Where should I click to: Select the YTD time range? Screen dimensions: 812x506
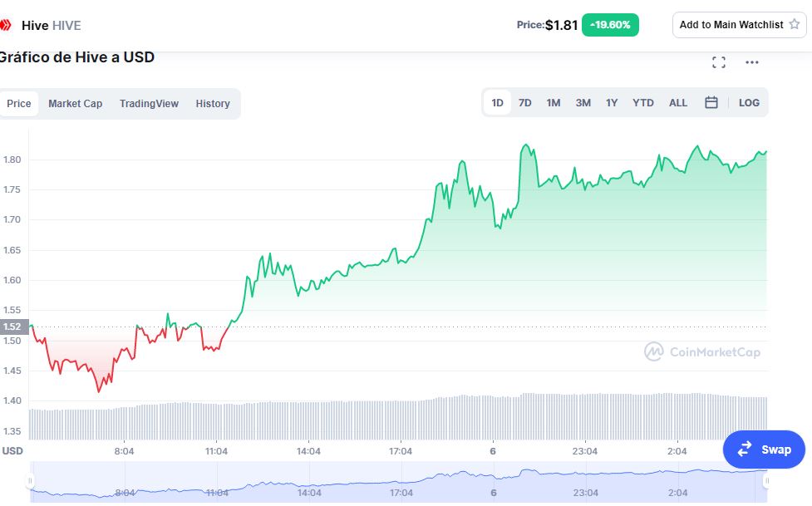(x=643, y=102)
